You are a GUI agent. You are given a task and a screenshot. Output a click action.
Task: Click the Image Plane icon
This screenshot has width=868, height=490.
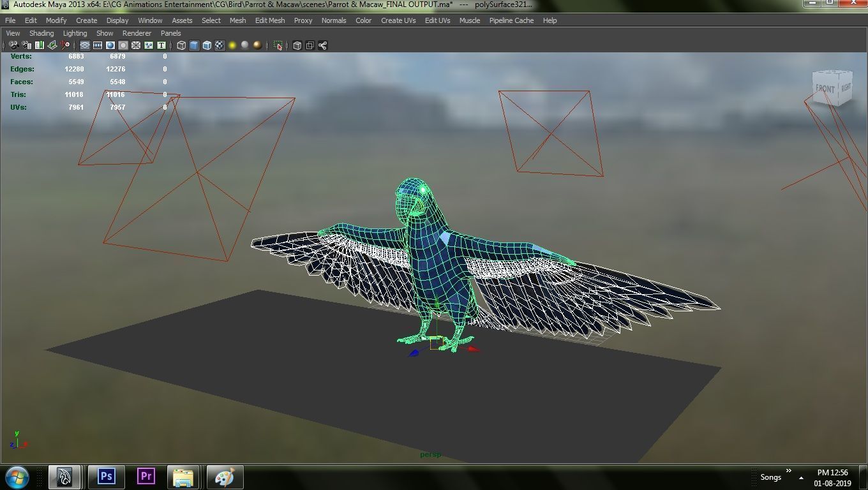(52, 45)
